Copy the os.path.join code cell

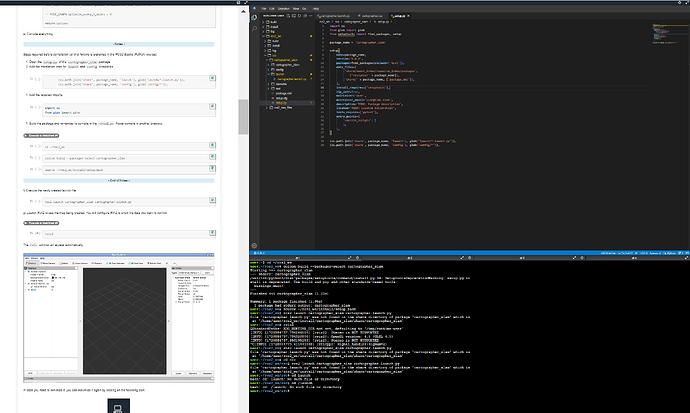click(x=212, y=78)
